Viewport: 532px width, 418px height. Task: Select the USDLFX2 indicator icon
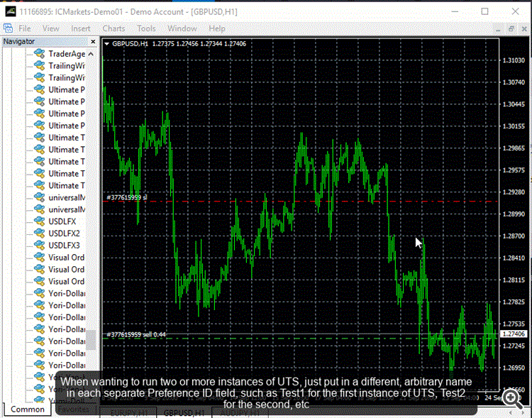[39, 233]
